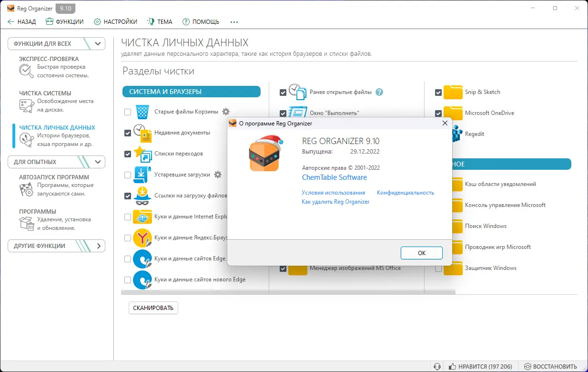The width and height of the screenshot is (588, 372).
Task: Click the Jump lists star icon
Action: 142,154
